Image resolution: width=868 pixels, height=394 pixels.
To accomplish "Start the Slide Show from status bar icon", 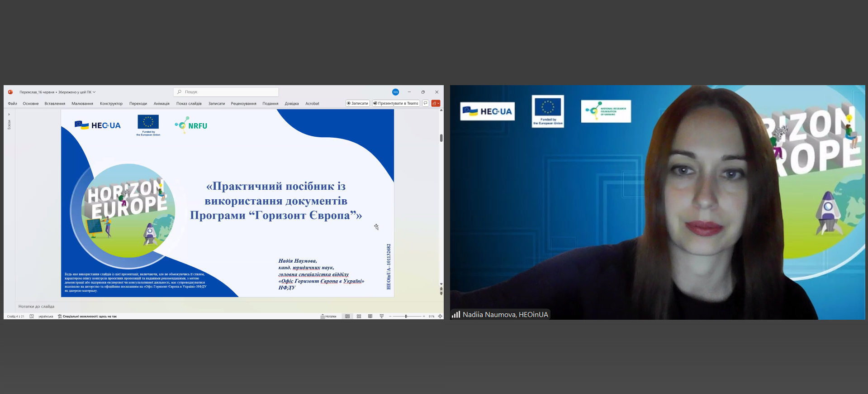I will coord(381,316).
